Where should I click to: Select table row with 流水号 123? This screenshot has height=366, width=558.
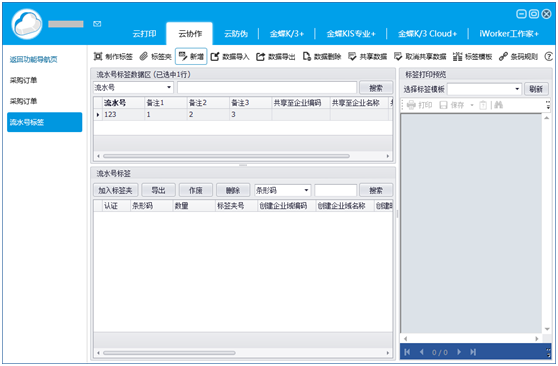pyautogui.click(x=243, y=115)
